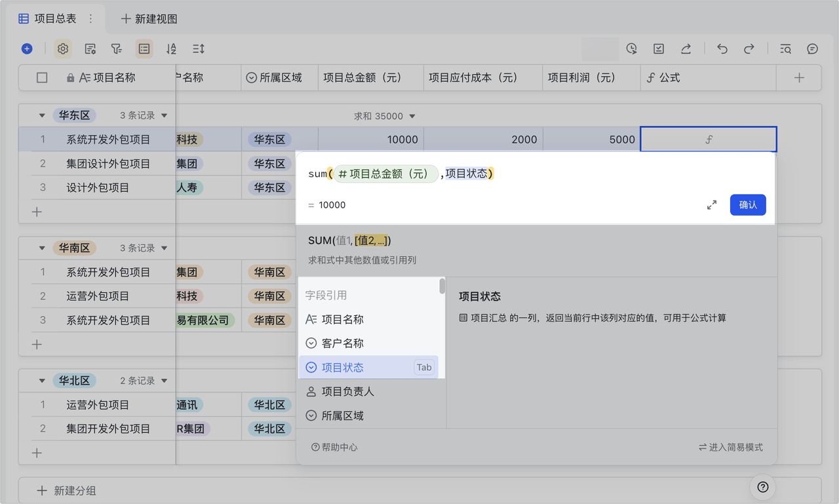Add a record to 华东区 group

[x=37, y=212]
